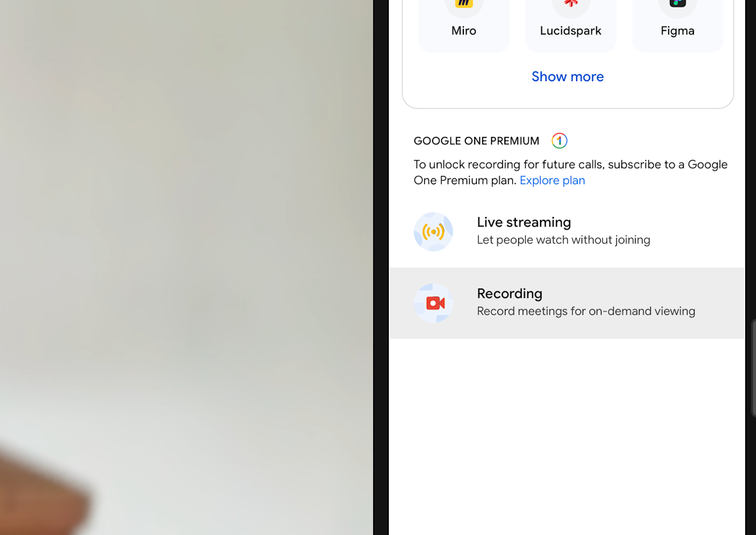Expand the list with Show more
The height and width of the screenshot is (535, 756).
(x=568, y=77)
